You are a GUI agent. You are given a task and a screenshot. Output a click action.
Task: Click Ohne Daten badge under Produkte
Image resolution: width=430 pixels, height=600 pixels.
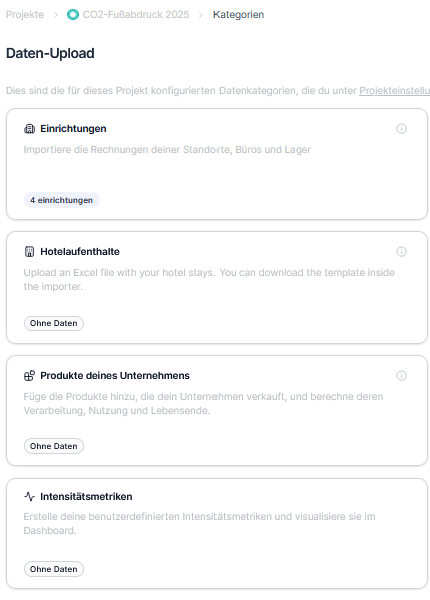[x=54, y=446]
